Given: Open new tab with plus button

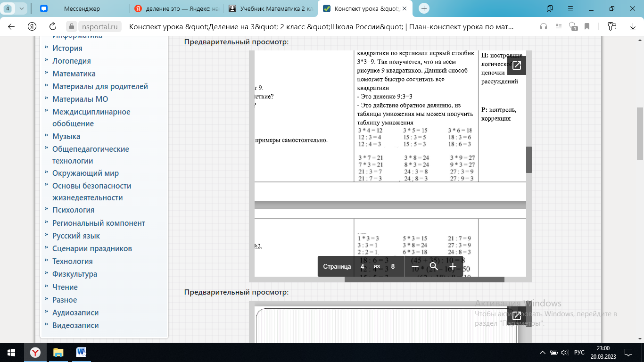Looking at the screenshot, I should [x=424, y=8].
